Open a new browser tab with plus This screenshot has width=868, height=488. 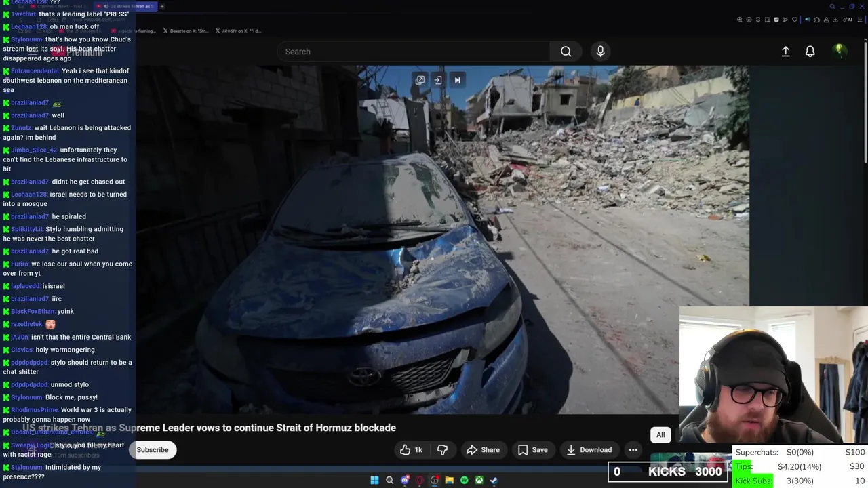[162, 6]
